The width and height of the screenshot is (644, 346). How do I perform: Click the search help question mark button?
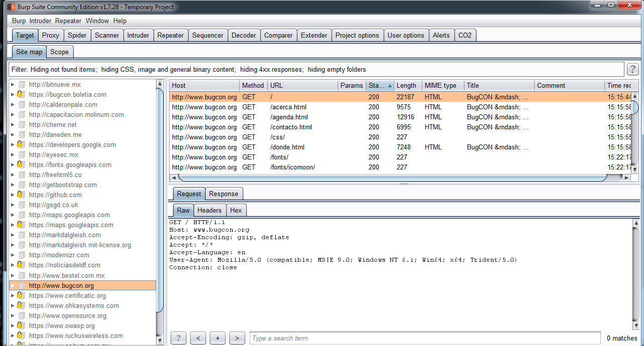179,338
